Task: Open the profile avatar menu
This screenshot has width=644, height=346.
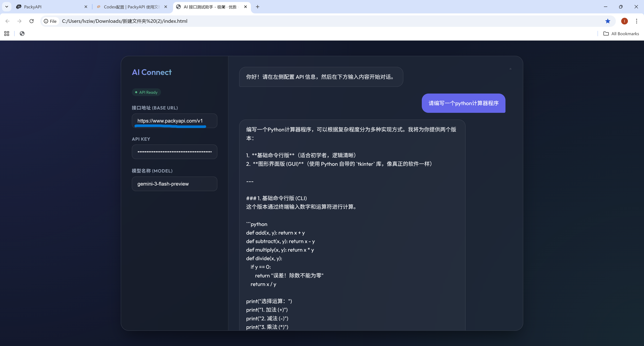Action: [624, 21]
